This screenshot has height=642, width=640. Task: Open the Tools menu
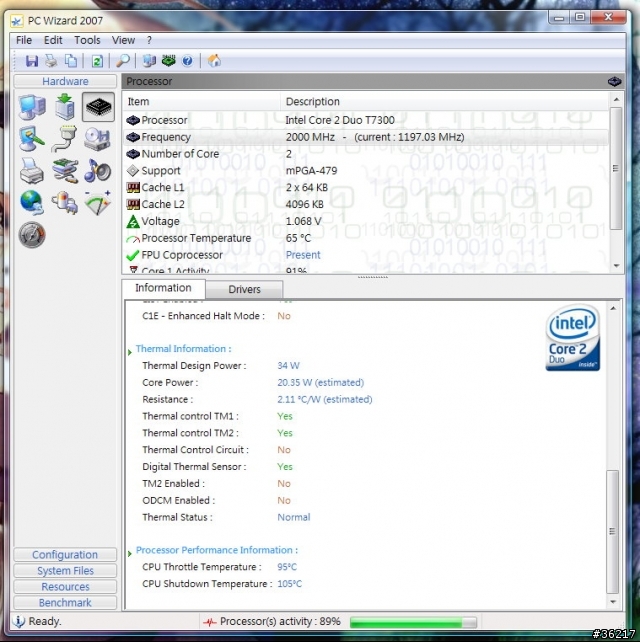(87, 40)
